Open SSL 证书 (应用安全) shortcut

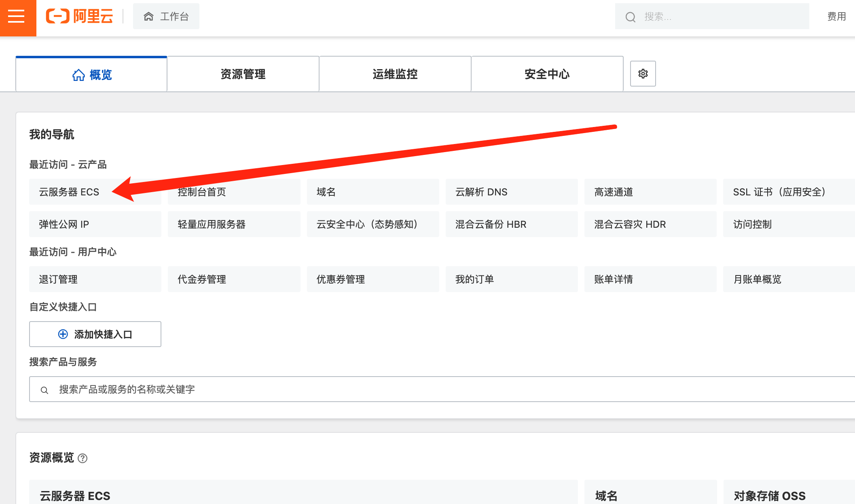tap(789, 192)
